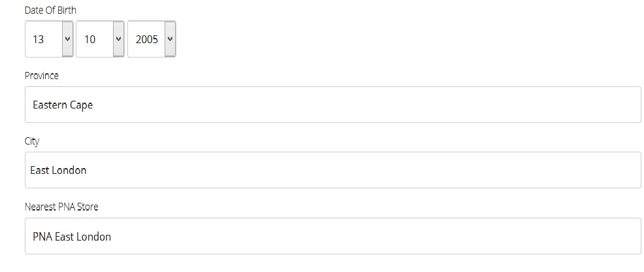Screen dimensions: 644x272
Task: Click the Nearest PNA Store label
Action: (x=61, y=207)
